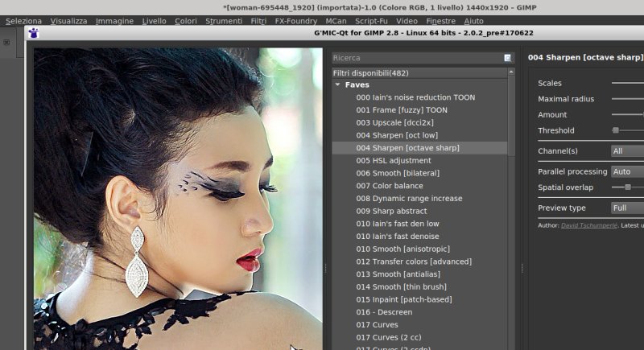Select filter 016 - Descreen
This screenshot has width=644, height=350.
[384, 312]
